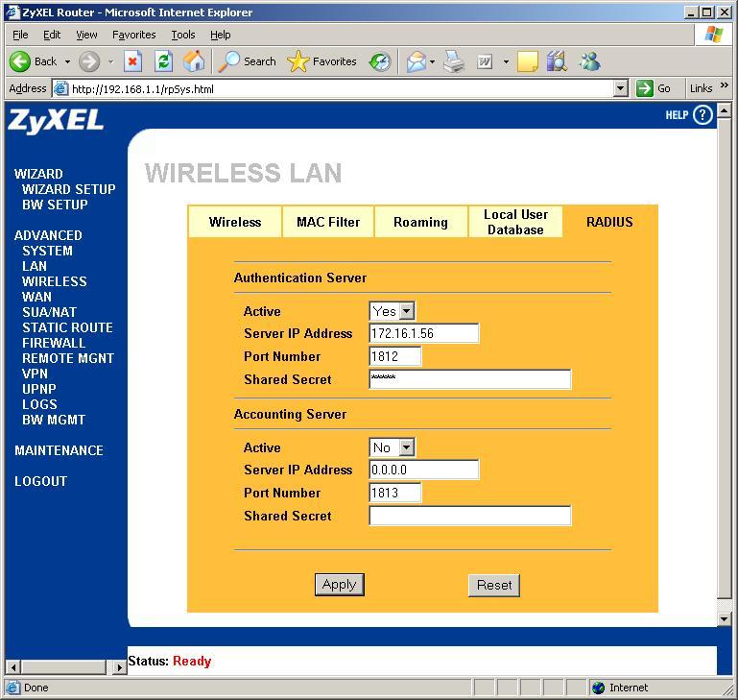The image size is (738, 700).
Task: Open the Favorites menu
Action: (x=134, y=35)
